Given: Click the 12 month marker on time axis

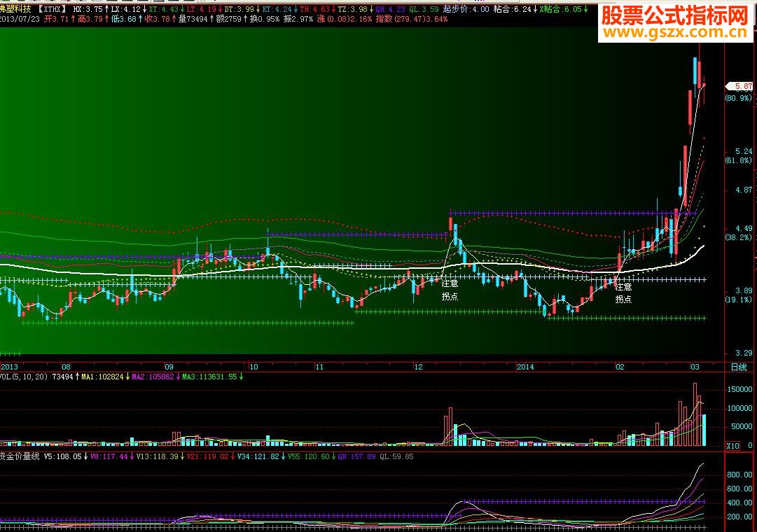Looking at the screenshot, I should tap(418, 367).
